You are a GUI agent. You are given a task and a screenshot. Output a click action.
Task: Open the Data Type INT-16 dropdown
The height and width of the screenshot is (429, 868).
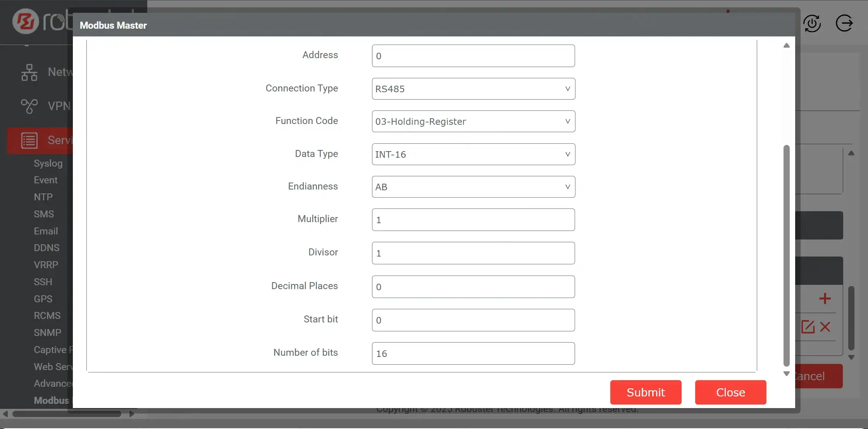pos(473,154)
